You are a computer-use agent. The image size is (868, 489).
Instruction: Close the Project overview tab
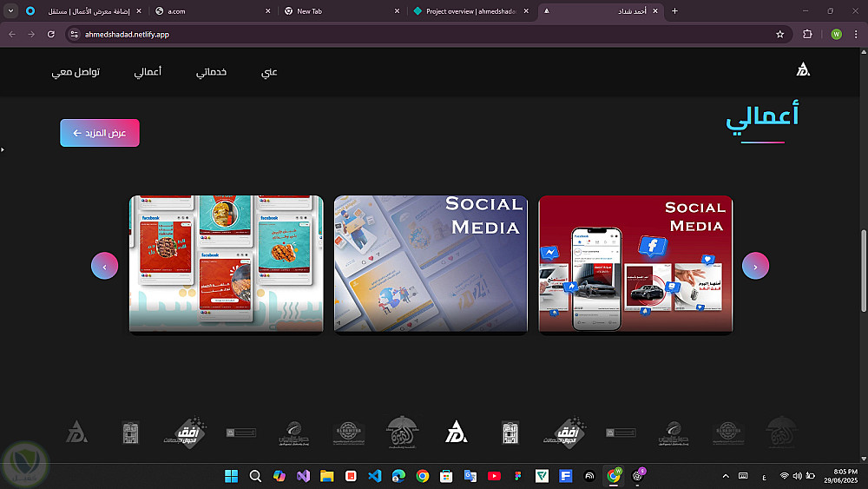526,11
